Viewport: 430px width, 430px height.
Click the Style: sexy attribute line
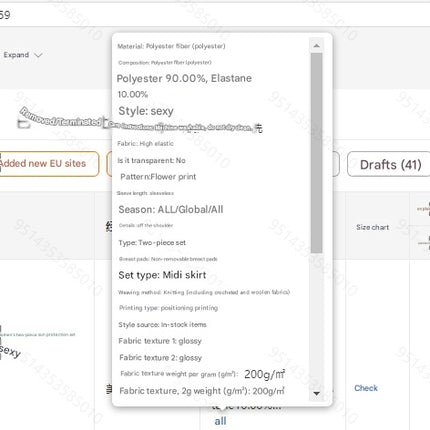[x=146, y=111]
